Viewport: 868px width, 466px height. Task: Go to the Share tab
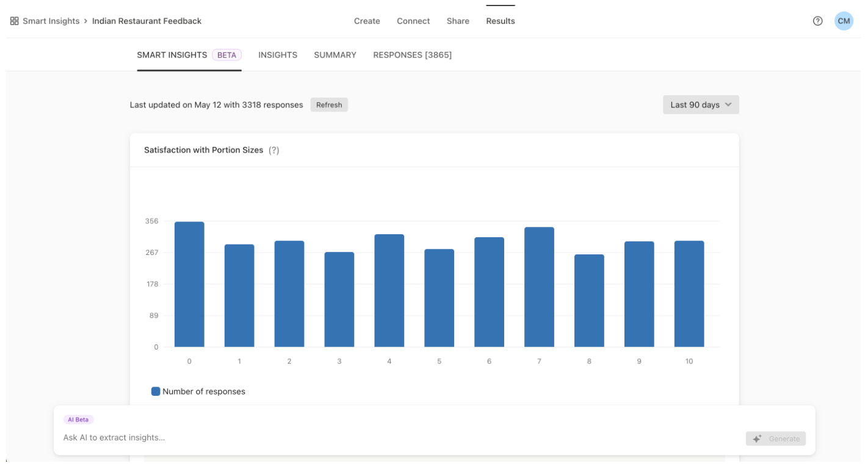click(458, 21)
